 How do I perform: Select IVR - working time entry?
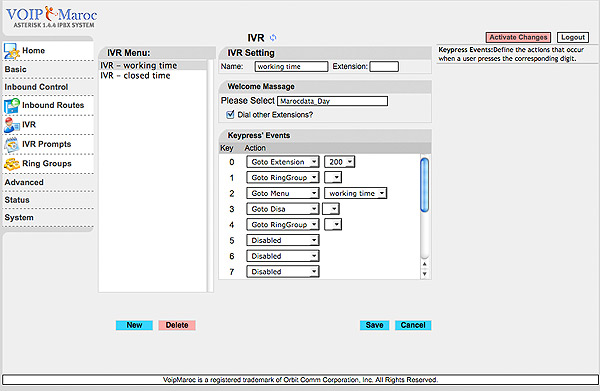point(153,65)
